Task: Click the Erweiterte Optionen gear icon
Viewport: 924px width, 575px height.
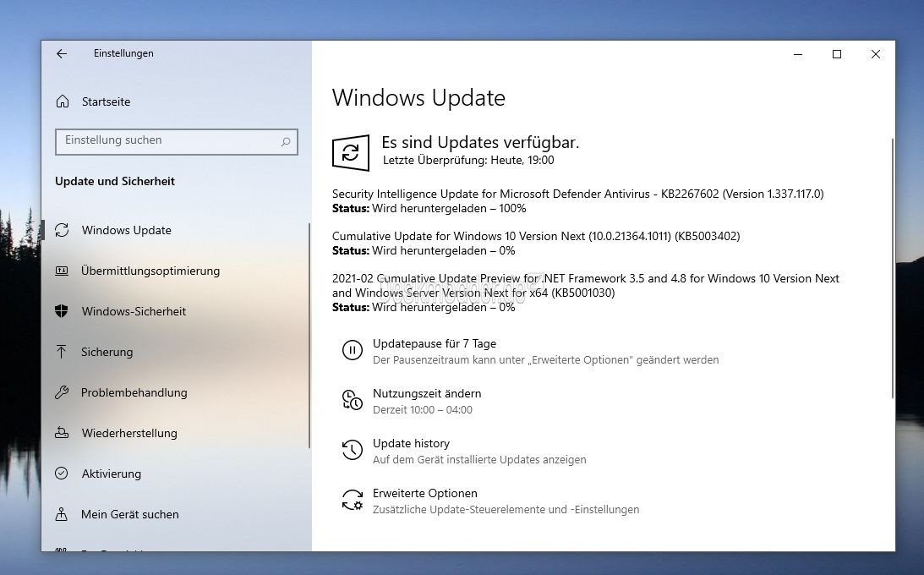Action: click(x=353, y=501)
